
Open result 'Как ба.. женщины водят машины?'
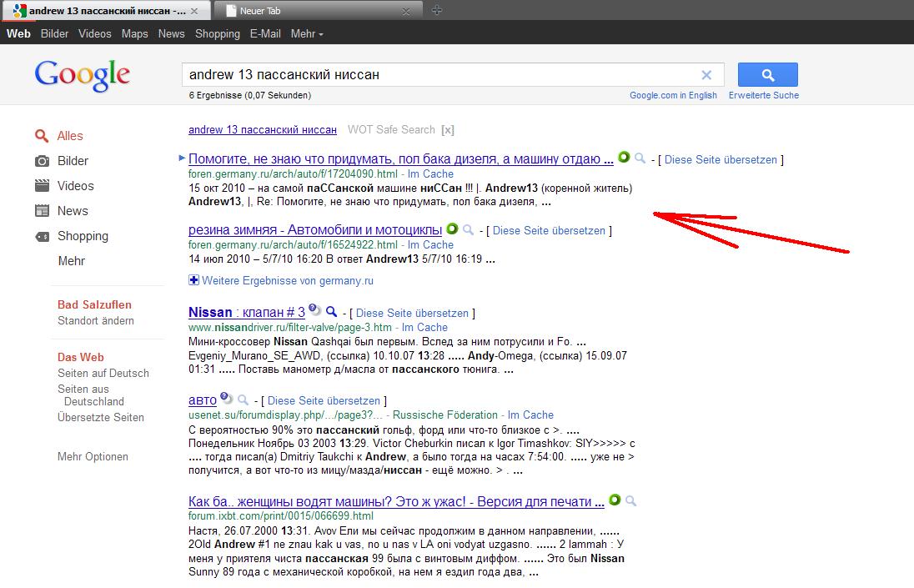396,502
